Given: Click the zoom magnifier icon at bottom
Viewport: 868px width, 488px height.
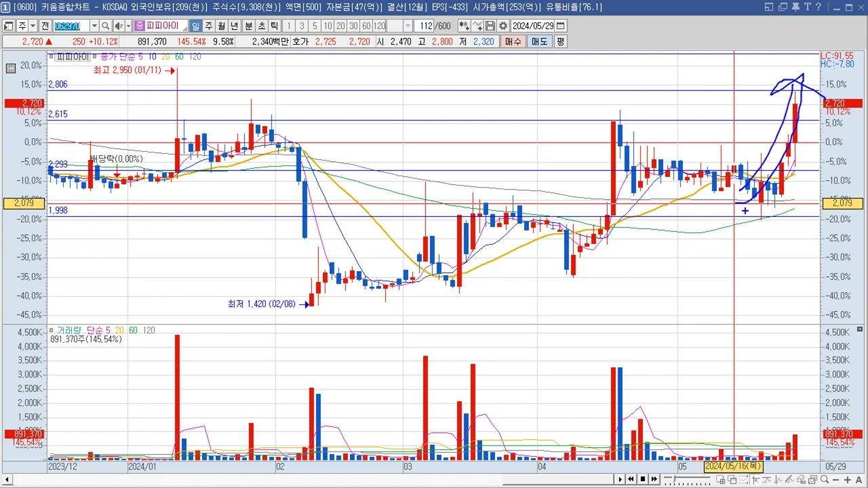Looking at the screenshot, I should (x=825, y=480).
